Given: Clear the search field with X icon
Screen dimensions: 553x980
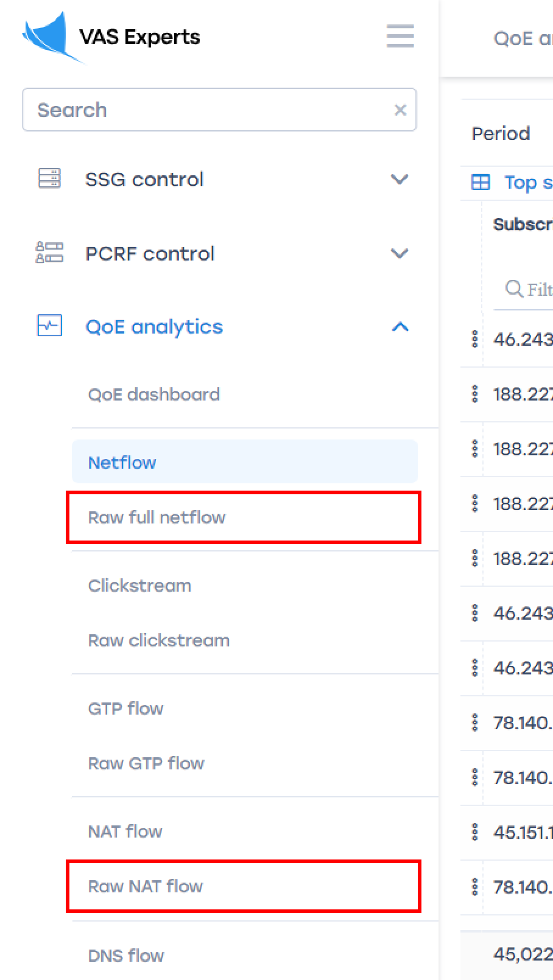Looking at the screenshot, I should (x=400, y=110).
